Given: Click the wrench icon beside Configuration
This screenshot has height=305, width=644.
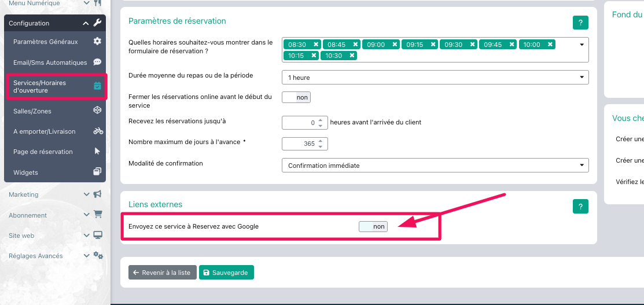Looking at the screenshot, I should [x=97, y=23].
